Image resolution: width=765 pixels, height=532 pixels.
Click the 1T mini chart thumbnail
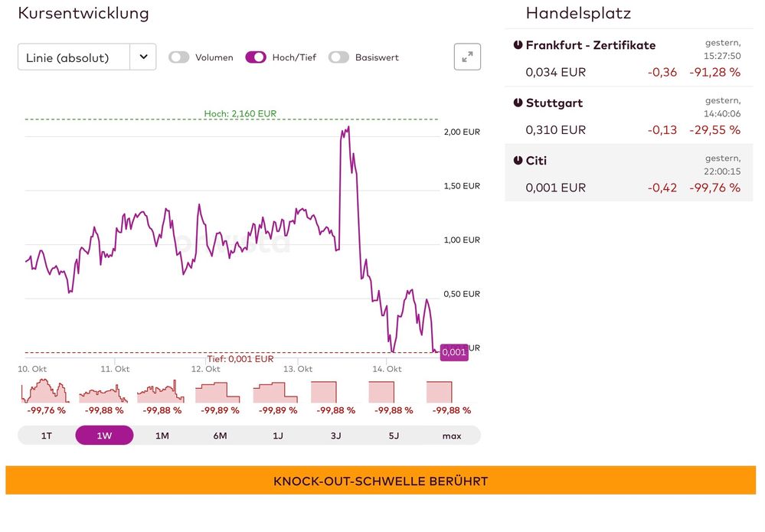pos(45,392)
